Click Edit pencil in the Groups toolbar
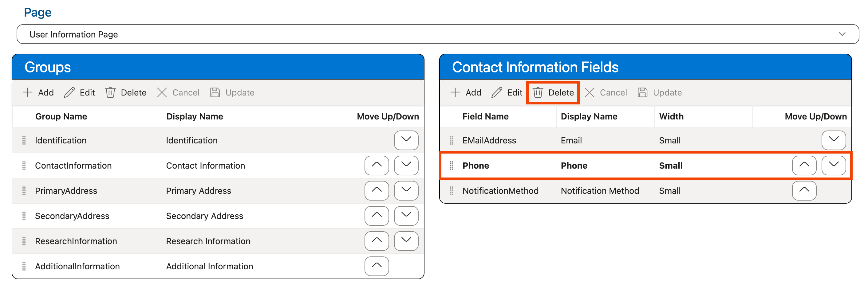Image resolution: width=868 pixels, height=285 pixels. pyautogui.click(x=80, y=92)
